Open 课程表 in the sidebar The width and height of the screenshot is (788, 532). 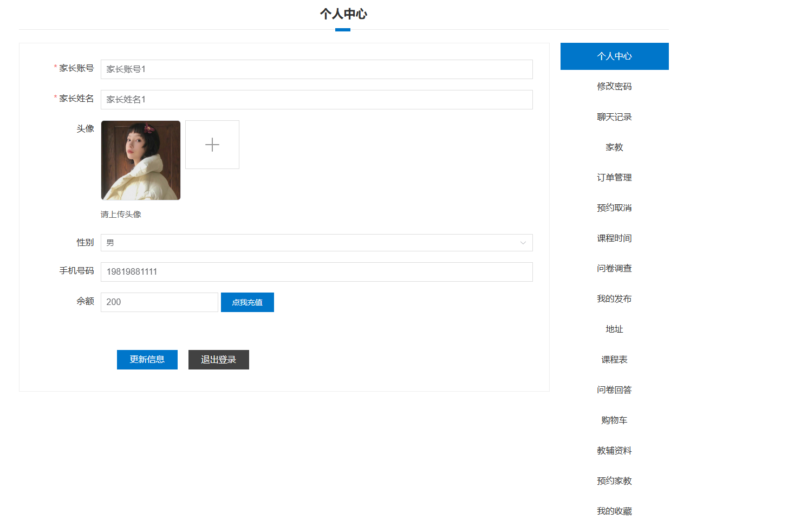(x=614, y=360)
